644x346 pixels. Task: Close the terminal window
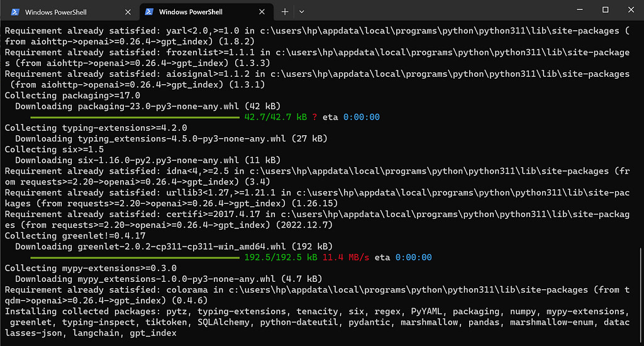pos(631,9)
